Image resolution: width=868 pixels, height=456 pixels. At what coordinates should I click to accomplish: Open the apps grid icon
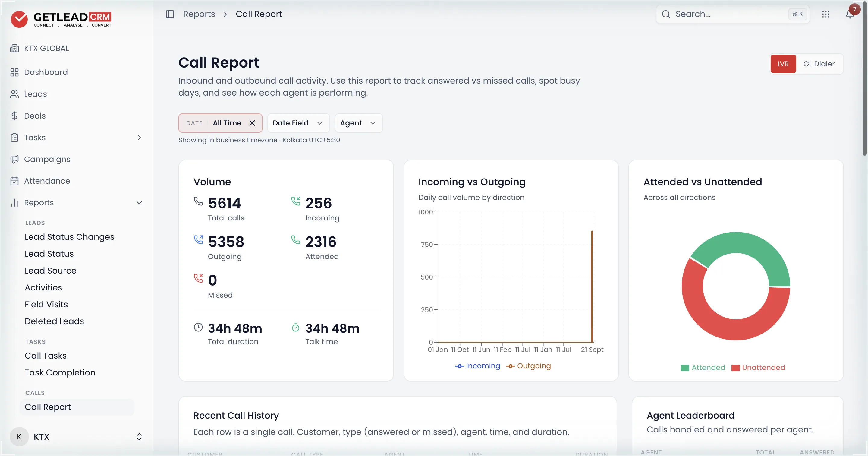click(x=826, y=14)
